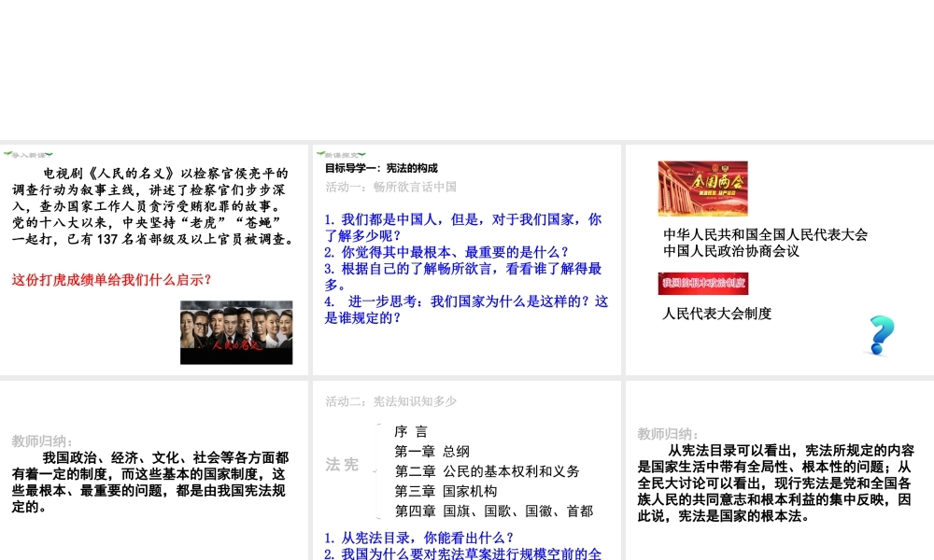Viewport: 934px width, 560px height.
Task: Click the 第四章 国旗、国歌、国徽、首都 entry
Action: 494,511
